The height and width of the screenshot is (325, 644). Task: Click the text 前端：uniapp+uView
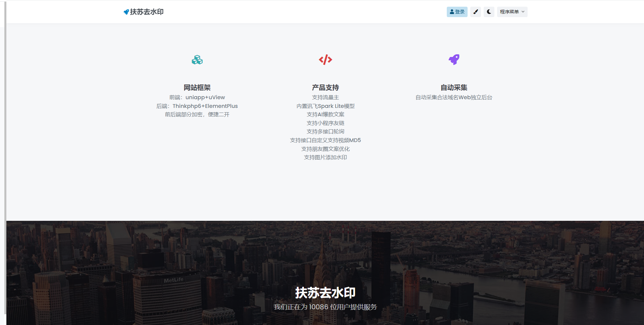197,97
